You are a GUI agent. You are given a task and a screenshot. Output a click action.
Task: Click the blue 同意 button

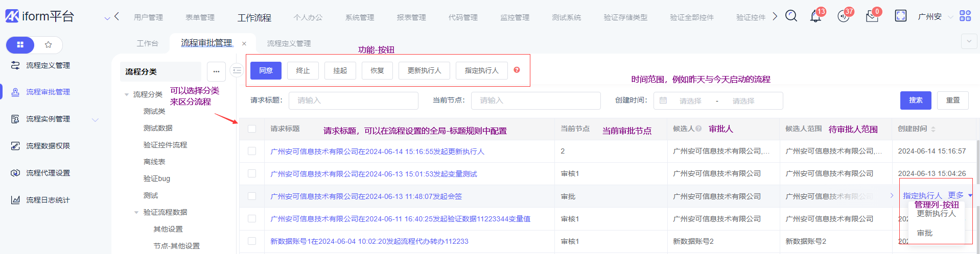click(x=266, y=70)
